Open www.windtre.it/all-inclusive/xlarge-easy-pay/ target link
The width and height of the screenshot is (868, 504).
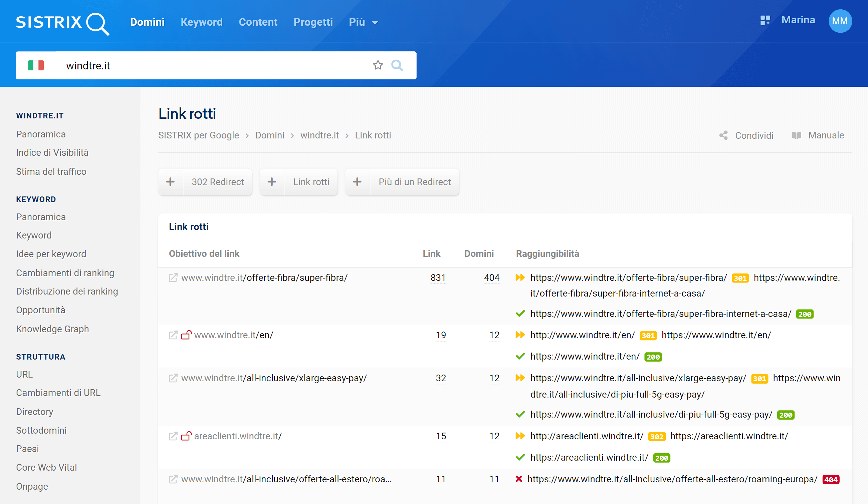pyautogui.click(x=274, y=378)
